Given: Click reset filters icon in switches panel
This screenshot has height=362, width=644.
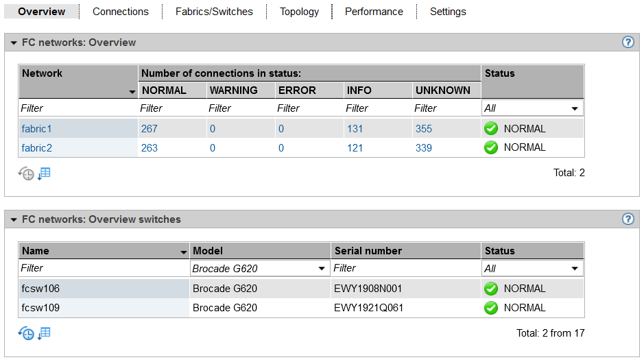Looking at the screenshot, I should 25,334.
